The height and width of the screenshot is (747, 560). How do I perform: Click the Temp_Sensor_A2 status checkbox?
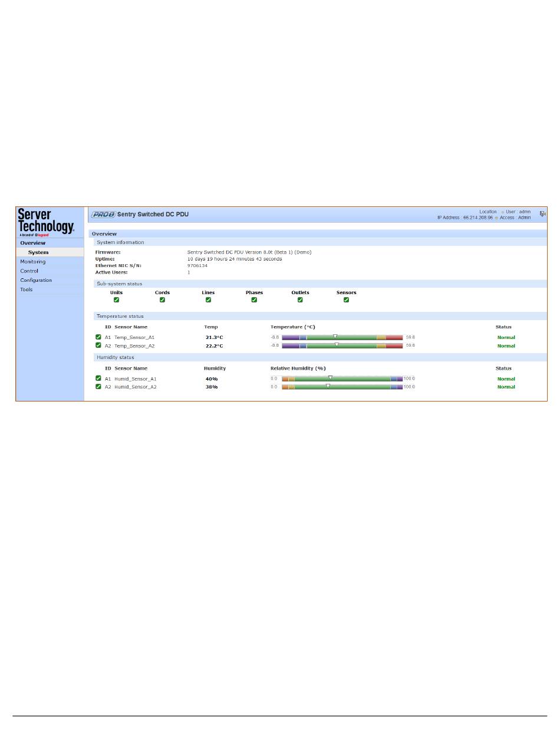(98, 345)
